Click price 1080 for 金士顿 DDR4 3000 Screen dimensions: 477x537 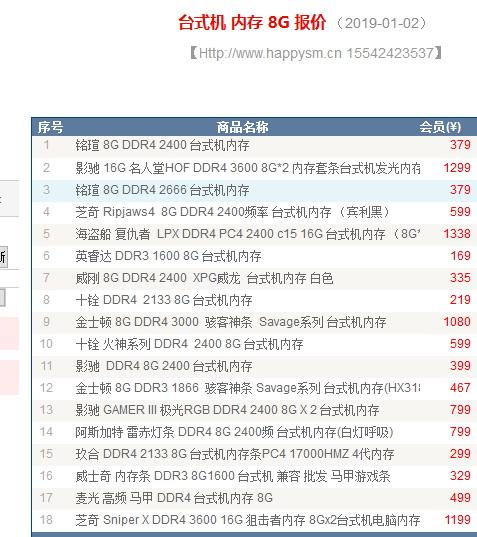point(457,322)
